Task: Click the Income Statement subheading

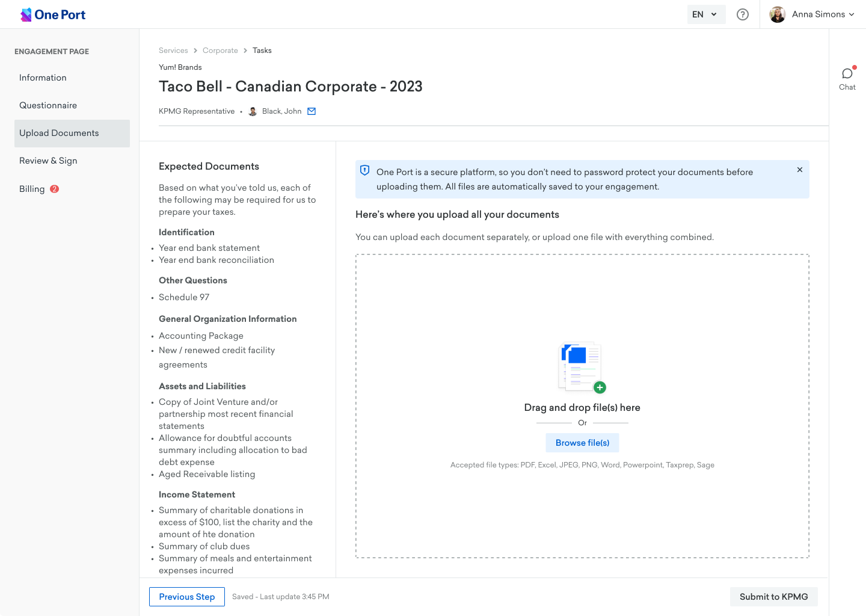Action: click(197, 494)
